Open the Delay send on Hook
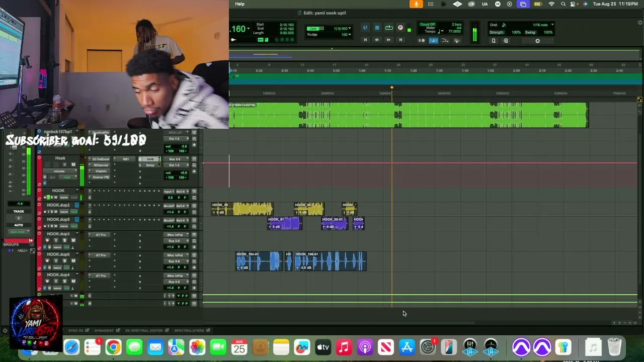The image size is (644, 362). (150, 165)
